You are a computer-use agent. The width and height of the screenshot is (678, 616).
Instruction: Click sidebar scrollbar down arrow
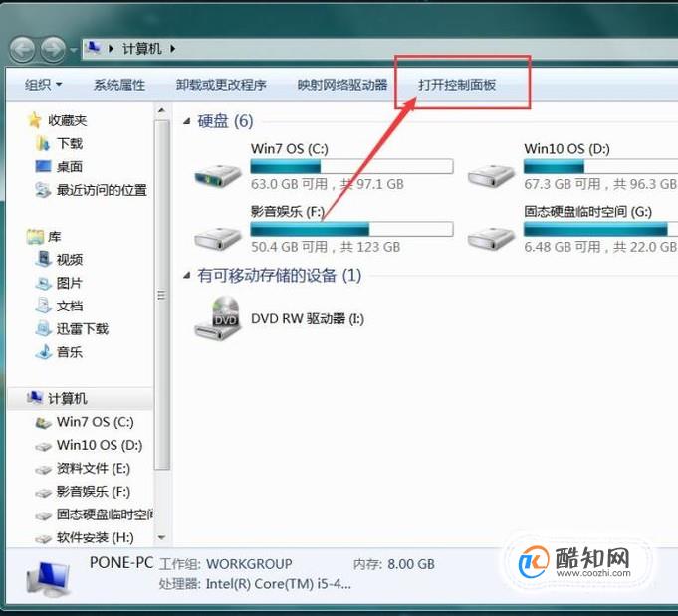[x=161, y=537]
